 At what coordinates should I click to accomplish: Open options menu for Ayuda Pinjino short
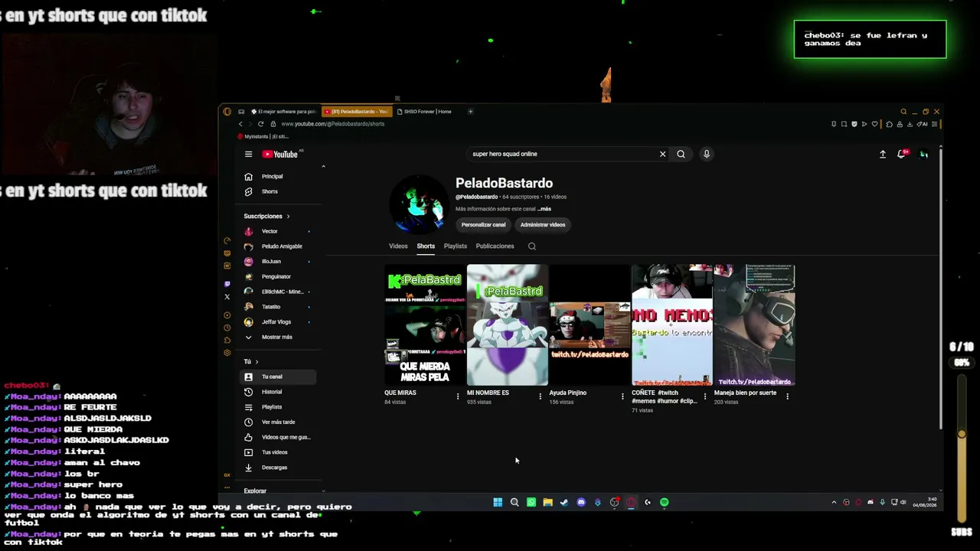[622, 396]
